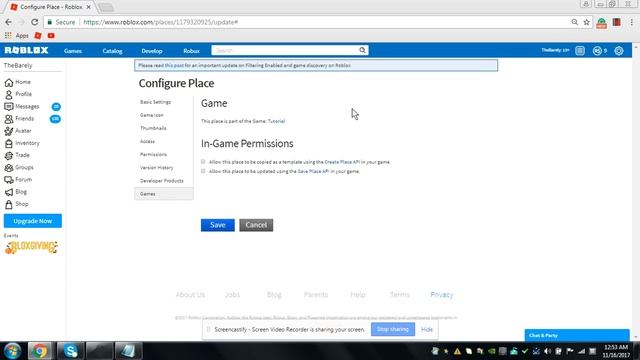
Task: Open the Privacy footer link
Action: tap(442, 295)
